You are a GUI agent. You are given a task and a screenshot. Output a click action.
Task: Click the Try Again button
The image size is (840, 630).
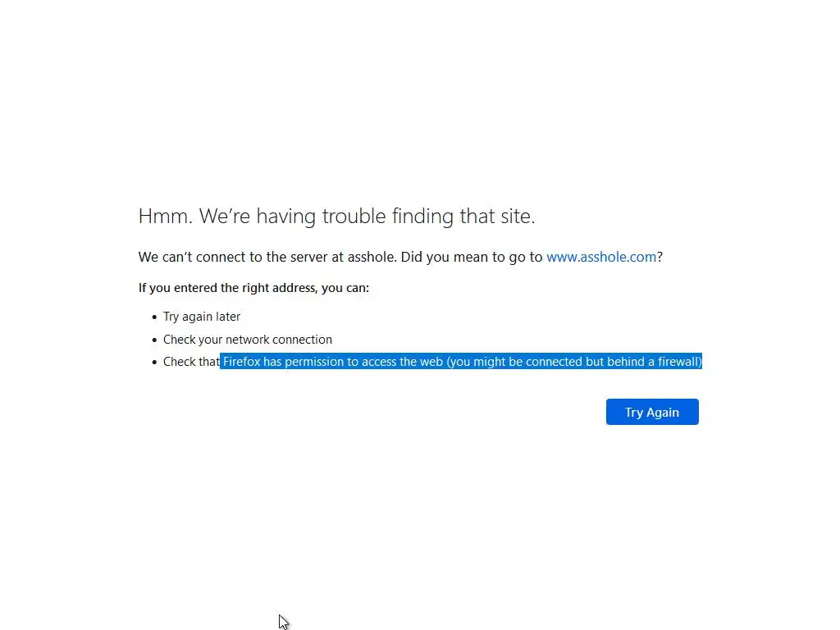(652, 412)
